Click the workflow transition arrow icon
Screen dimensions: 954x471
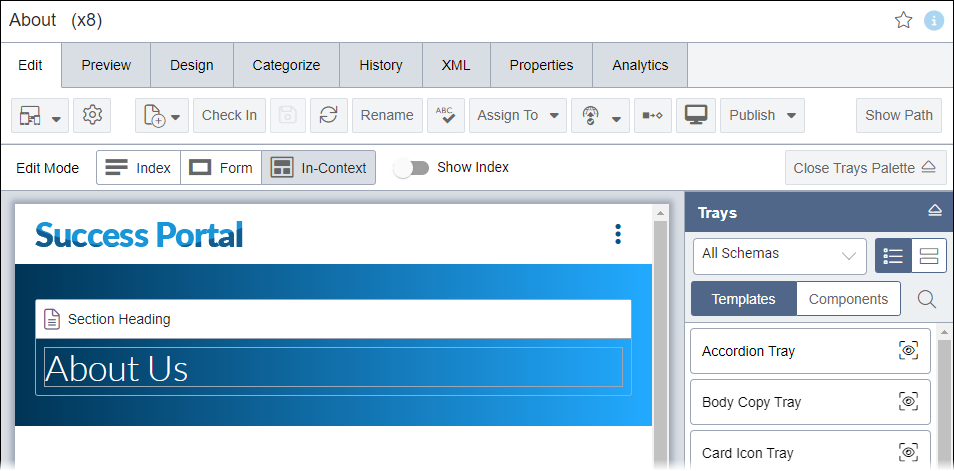pyautogui.click(x=653, y=115)
